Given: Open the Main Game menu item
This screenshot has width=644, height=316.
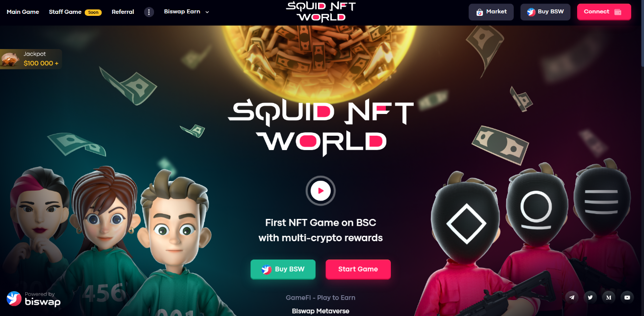Looking at the screenshot, I should click(x=23, y=12).
